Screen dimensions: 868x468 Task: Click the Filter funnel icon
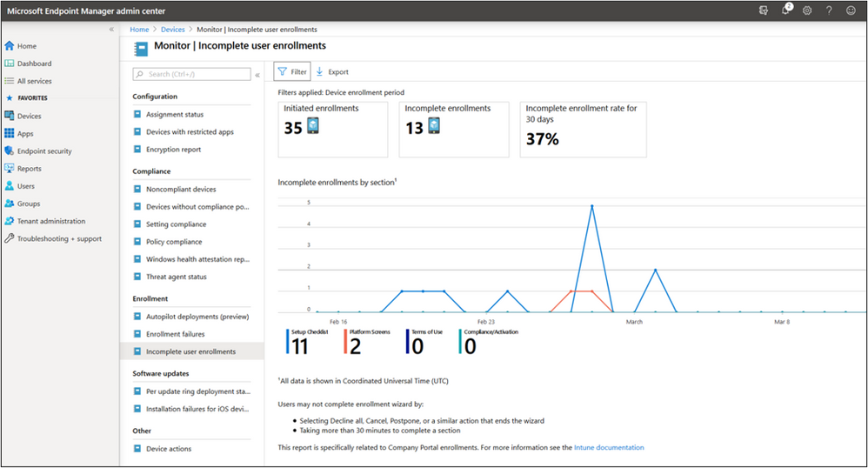[283, 71]
